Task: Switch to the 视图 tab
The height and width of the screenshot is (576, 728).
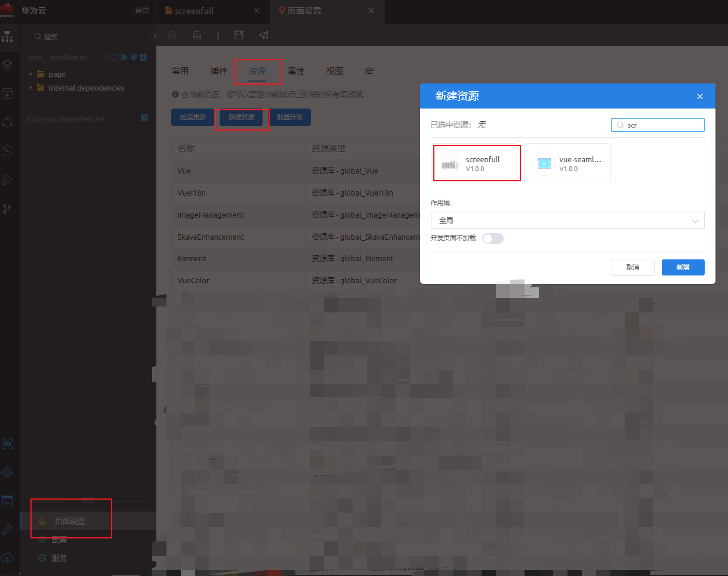Action: pos(335,71)
